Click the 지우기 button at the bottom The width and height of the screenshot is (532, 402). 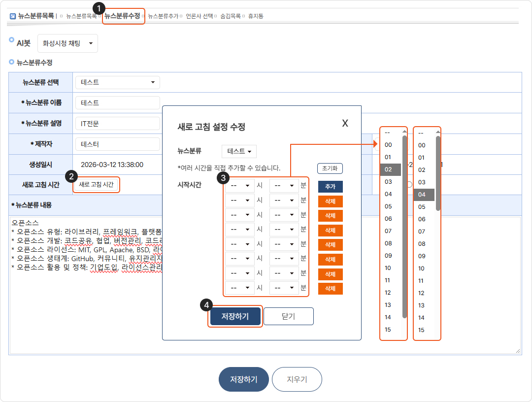tap(297, 379)
